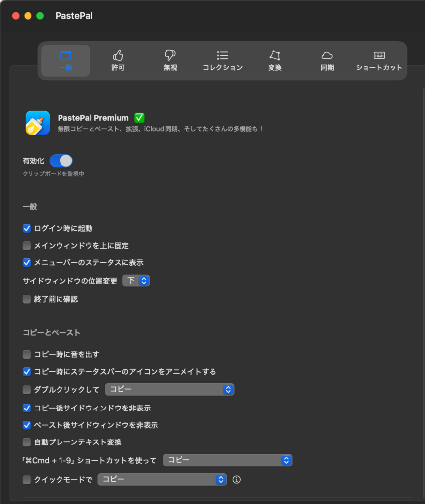The image size is (425, 504).
Task: Select the コレクション list icon
Action: 222,61
